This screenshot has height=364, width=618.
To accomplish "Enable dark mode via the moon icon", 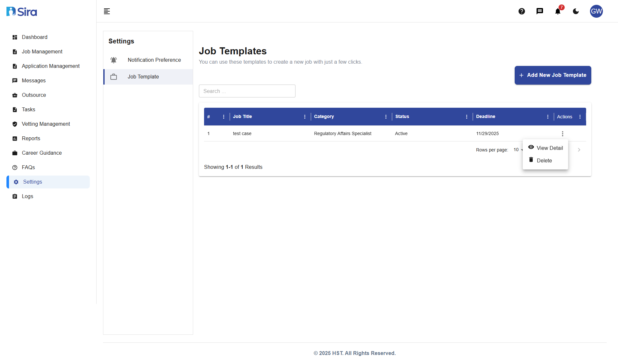I will click(576, 11).
